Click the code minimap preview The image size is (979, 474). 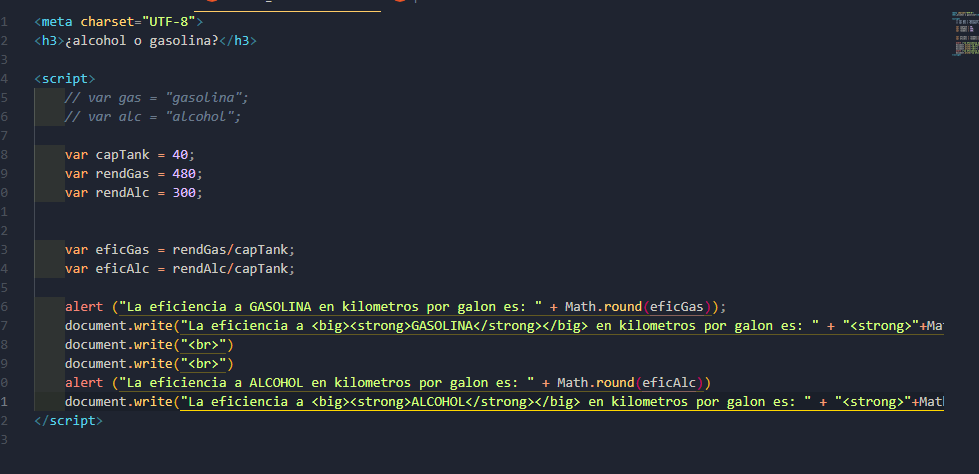964,34
